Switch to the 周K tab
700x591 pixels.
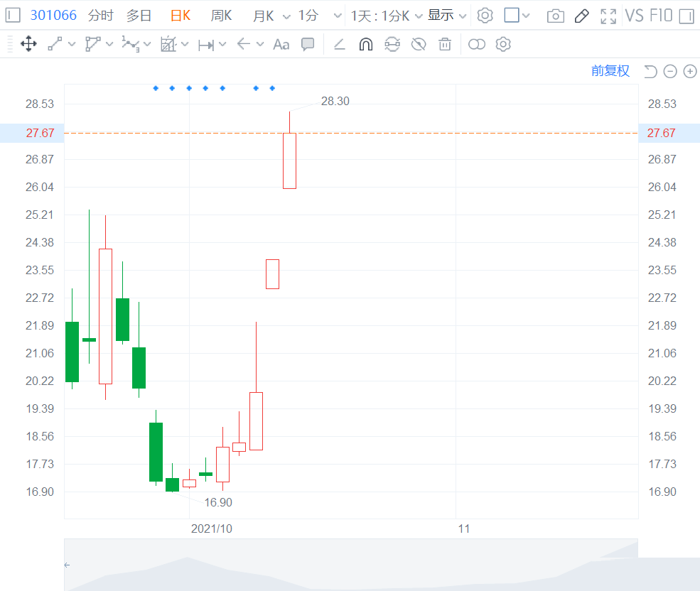(x=221, y=16)
